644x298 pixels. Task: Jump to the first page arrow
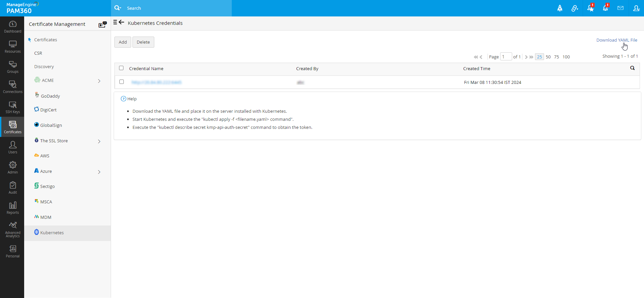tap(476, 57)
